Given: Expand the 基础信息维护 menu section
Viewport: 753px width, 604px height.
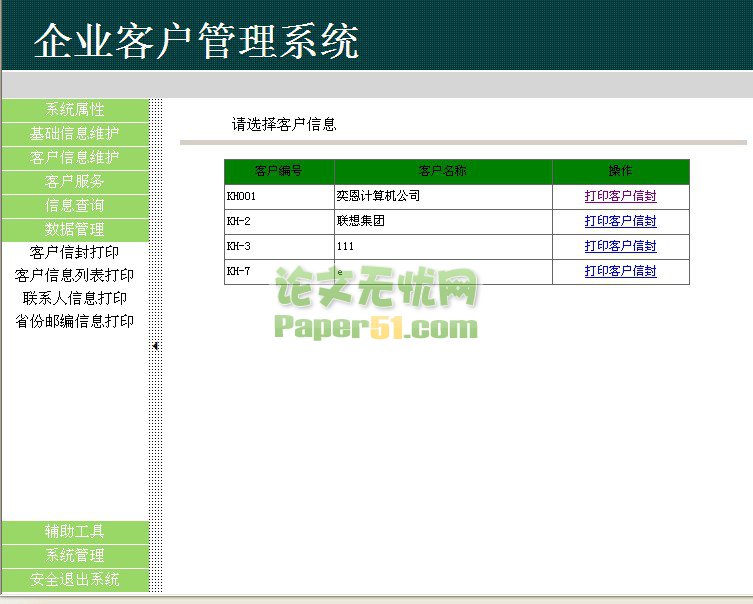Looking at the screenshot, I should pyautogui.click(x=75, y=133).
